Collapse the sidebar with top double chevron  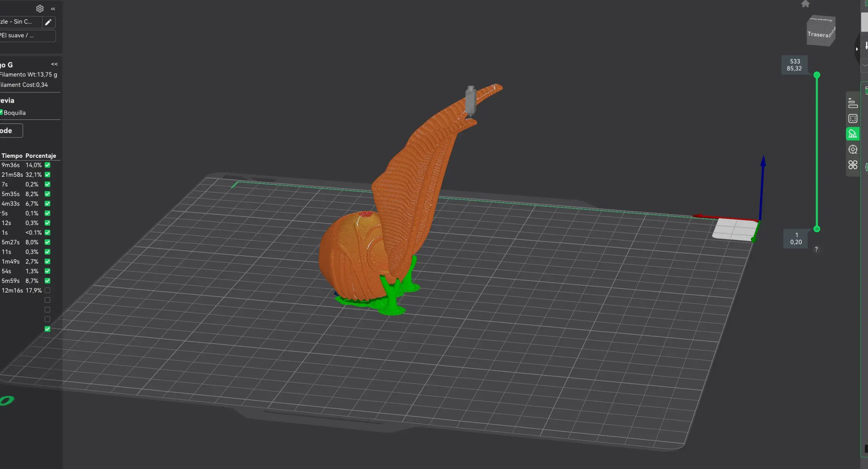click(x=53, y=9)
